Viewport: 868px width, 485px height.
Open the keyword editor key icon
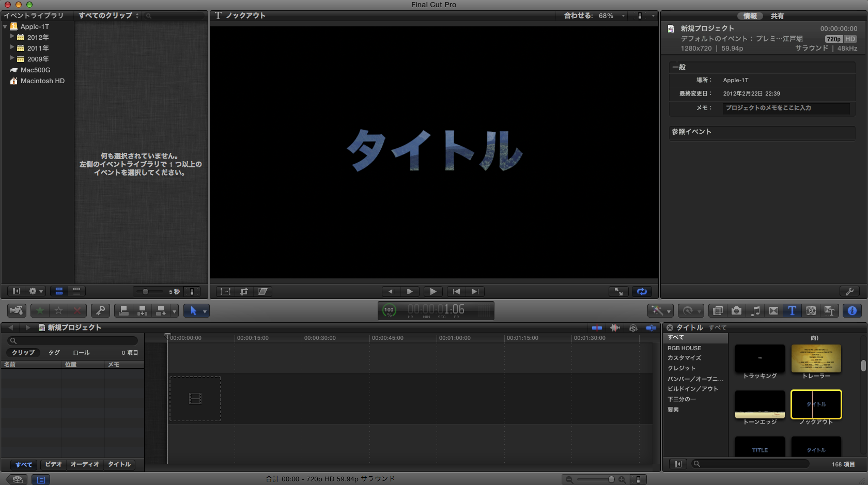(100, 310)
